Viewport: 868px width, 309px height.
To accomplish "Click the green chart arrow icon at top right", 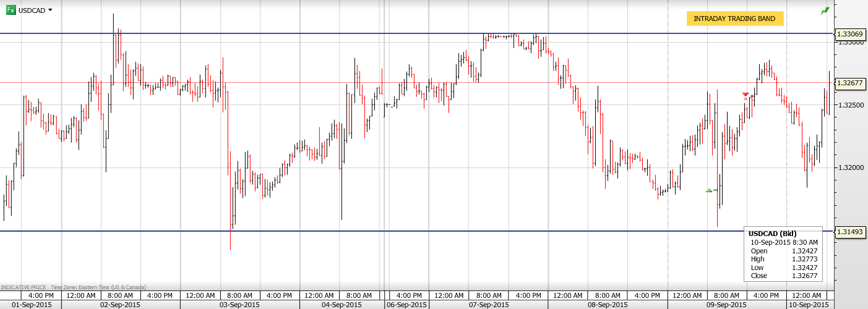I will click(x=825, y=11).
